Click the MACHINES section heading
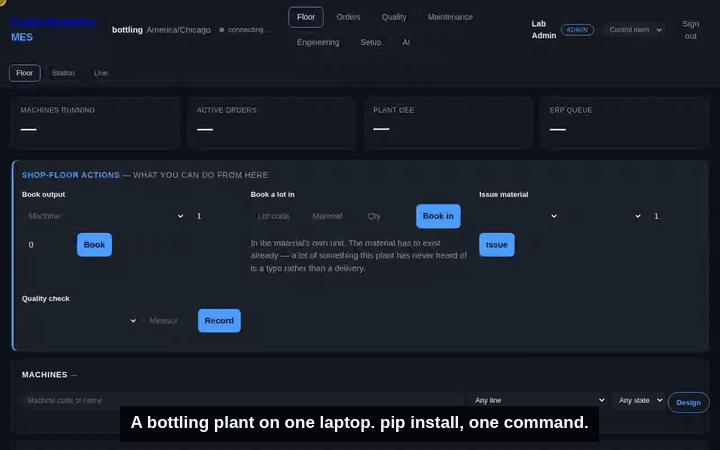This screenshot has width=720, height=450. click(45, 375)
